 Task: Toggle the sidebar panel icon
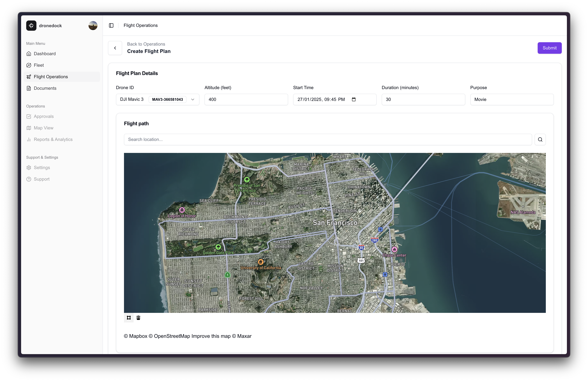[111, 25]
